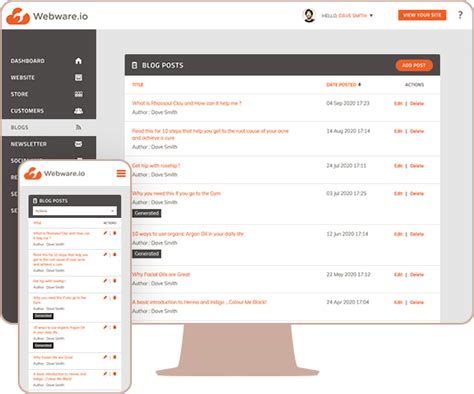Screen dimensions: 474x394
Task: Tap trash icon for phone's Facial Oils post
Action: click(x=115, y=357)
